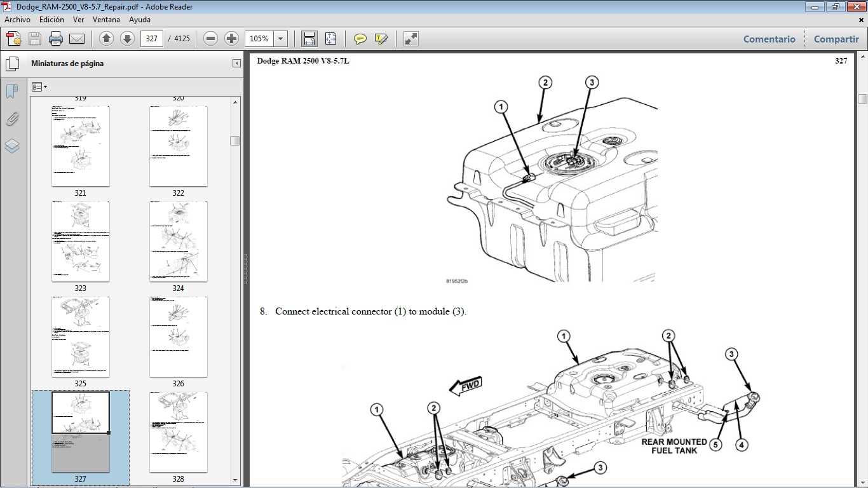Open the Ayuda menu

[140, 20]
